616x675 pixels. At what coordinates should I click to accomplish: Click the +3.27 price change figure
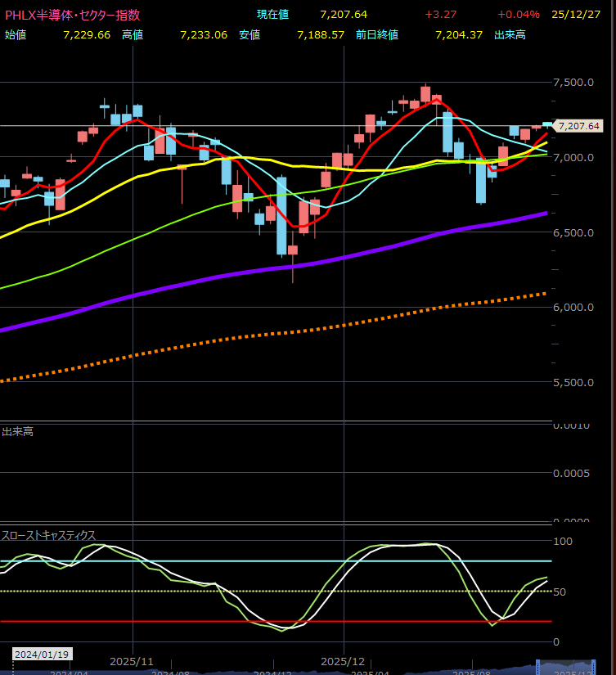pyautogui.click(x=439, y=15)
